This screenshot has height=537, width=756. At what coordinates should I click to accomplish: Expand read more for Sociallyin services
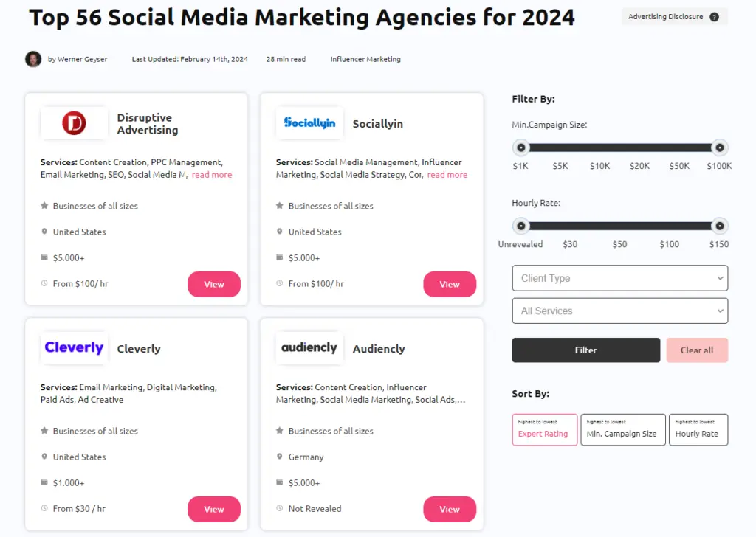coord(447,175)
